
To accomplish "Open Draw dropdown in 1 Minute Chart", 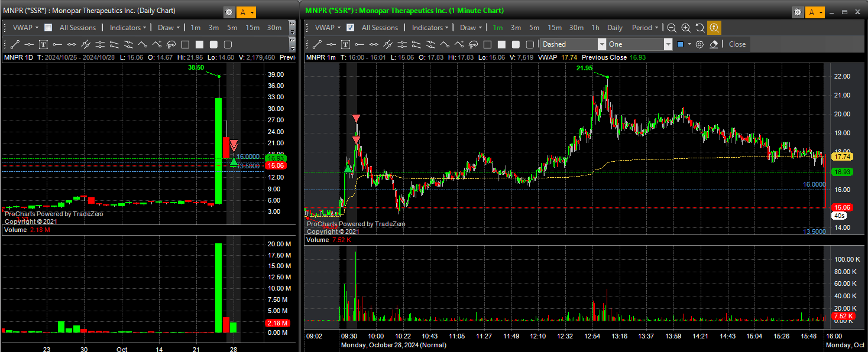I will pos(471,28).
